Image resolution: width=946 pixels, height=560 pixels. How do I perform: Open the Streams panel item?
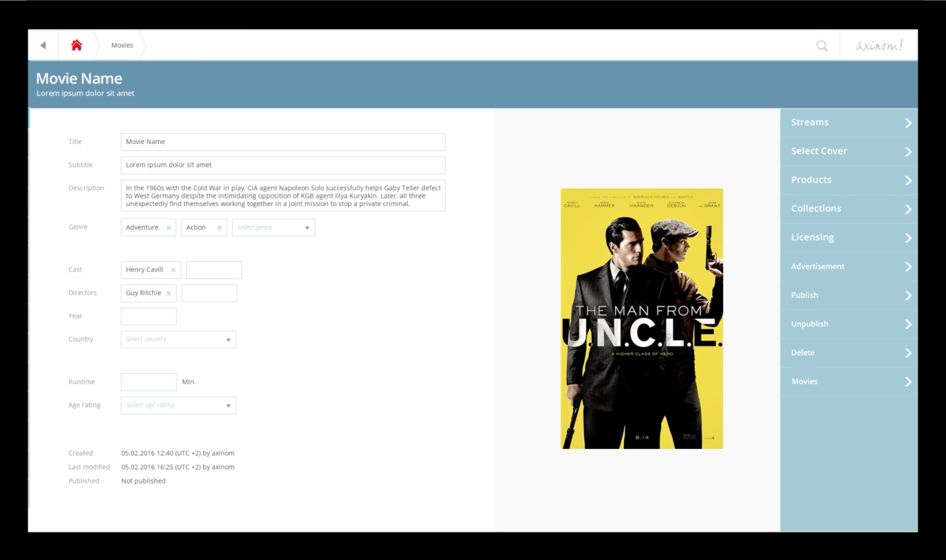click(849, 123)
